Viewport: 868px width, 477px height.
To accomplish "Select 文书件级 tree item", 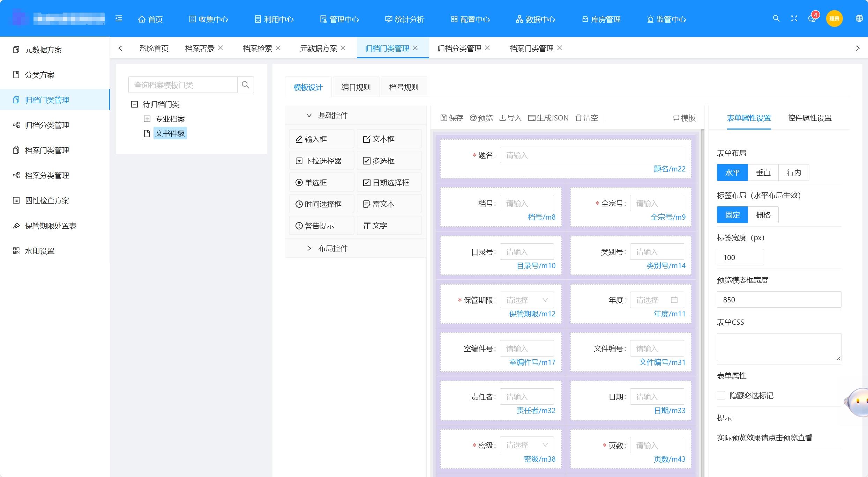I will point(170,133).
